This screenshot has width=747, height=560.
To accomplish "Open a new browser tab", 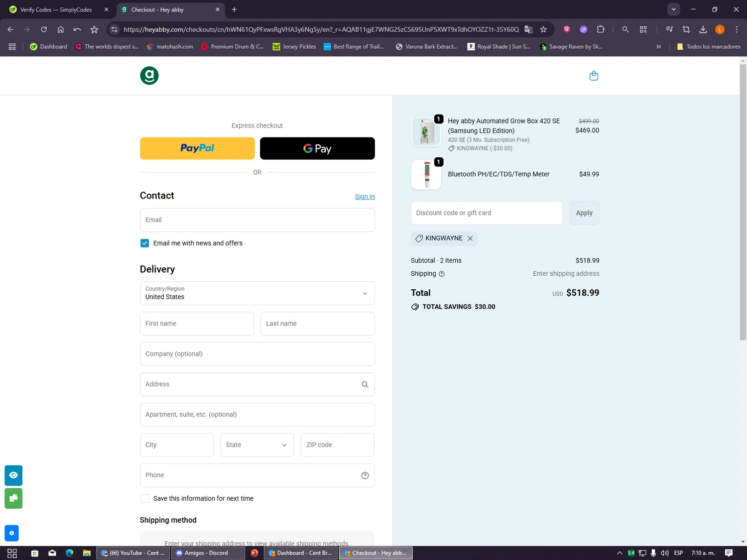I will click(234, 9).
